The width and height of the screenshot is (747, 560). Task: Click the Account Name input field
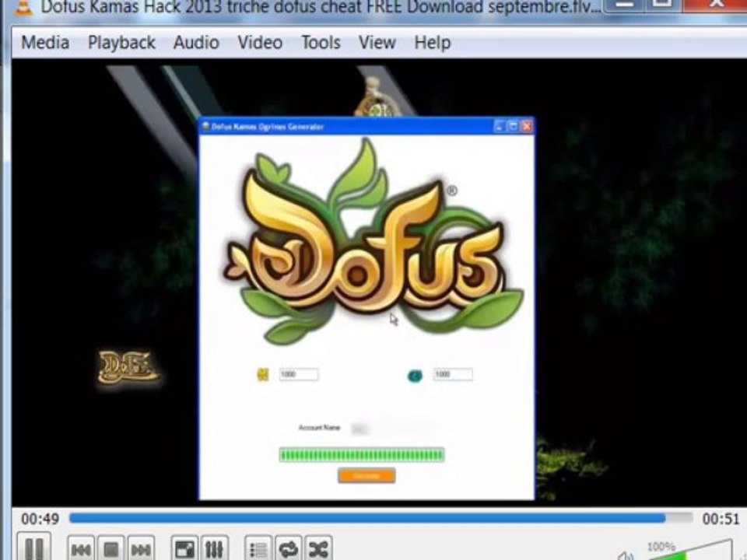392,429
